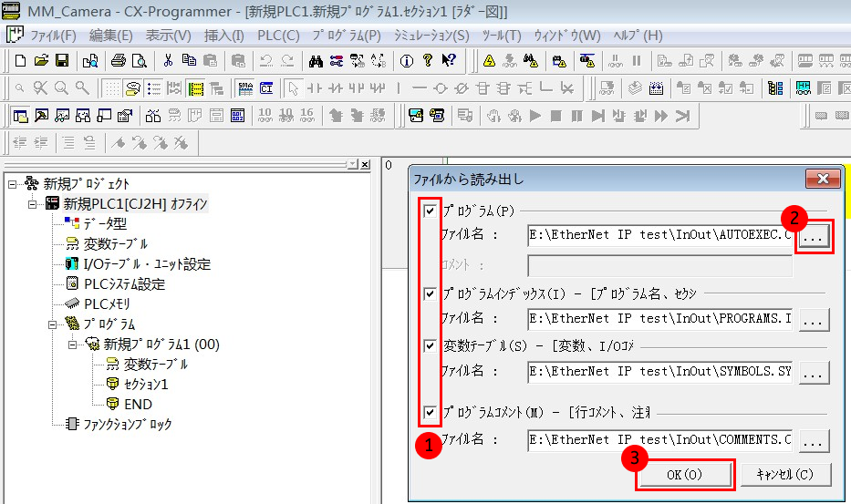Click the SYMBOLS file name field
851x504 pixels.
pyautogui.click(x=660, y=372)
